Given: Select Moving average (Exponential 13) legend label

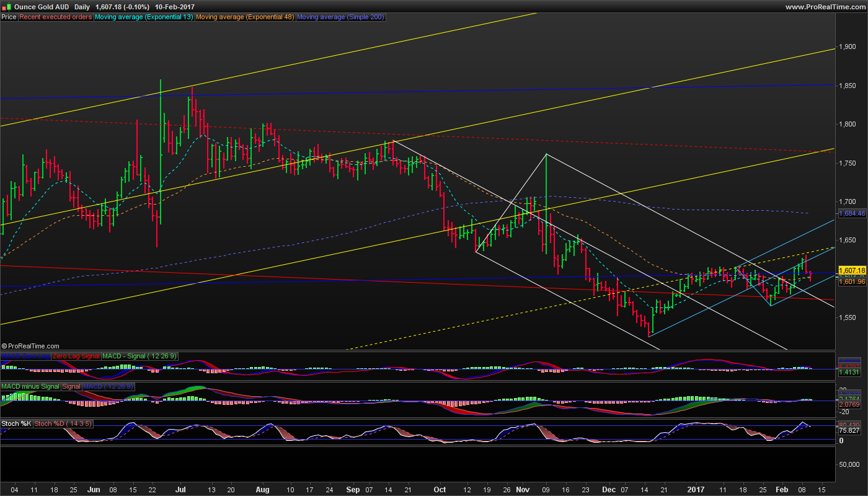Looking at the screenshot, I should point(144,17).
